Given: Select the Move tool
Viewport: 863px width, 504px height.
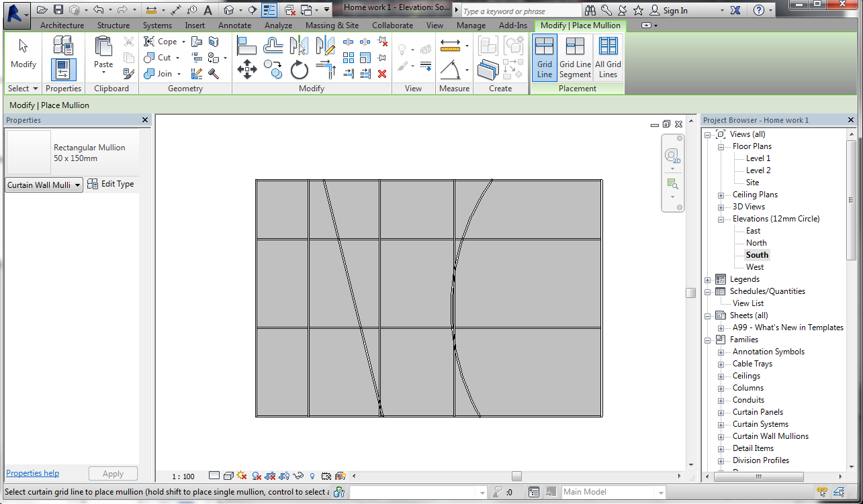Looking at the screenshot, I should (247, 69).
